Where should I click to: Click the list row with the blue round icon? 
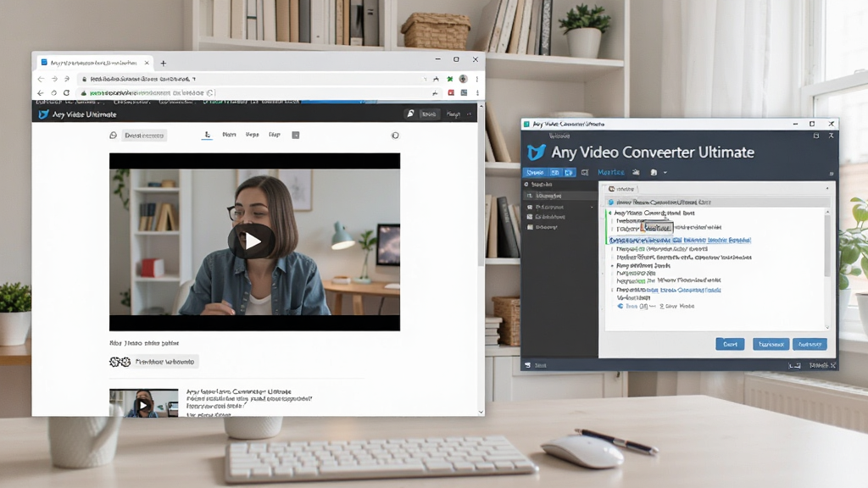click(656, 306)
